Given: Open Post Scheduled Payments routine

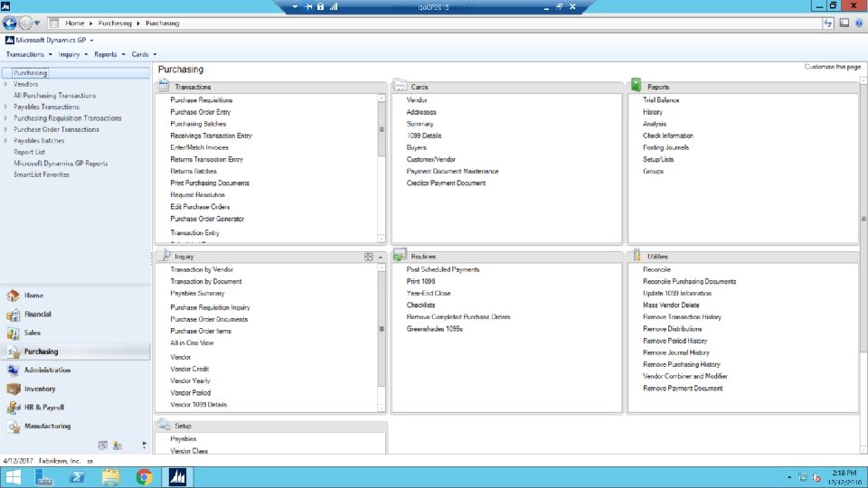Looking at the screenshot, I should click(443, 269).
